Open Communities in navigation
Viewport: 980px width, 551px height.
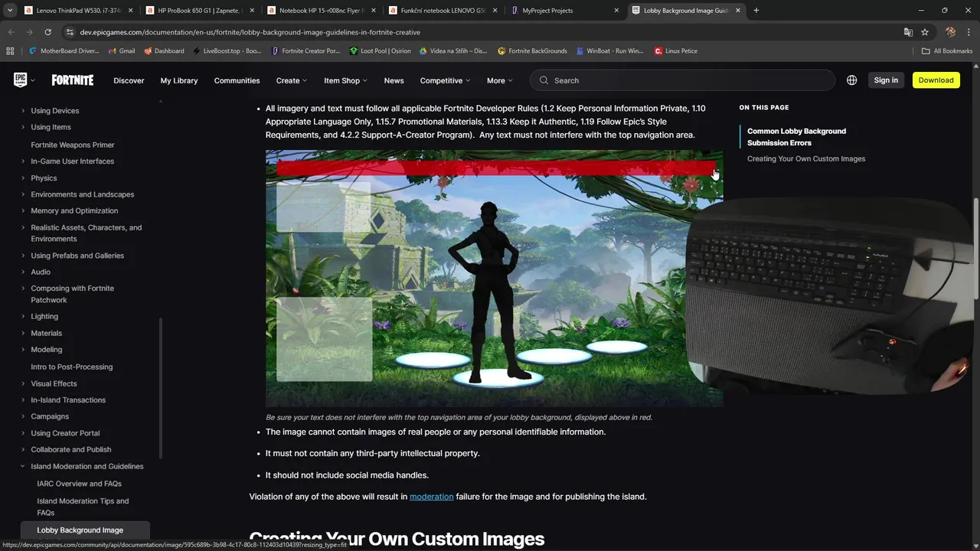tap(237, 80)
